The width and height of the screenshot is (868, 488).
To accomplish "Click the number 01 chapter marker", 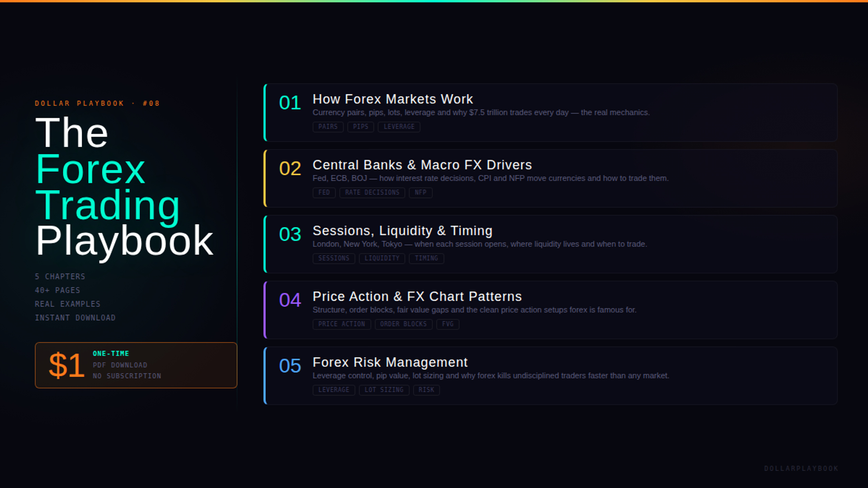I will point(290,103).
